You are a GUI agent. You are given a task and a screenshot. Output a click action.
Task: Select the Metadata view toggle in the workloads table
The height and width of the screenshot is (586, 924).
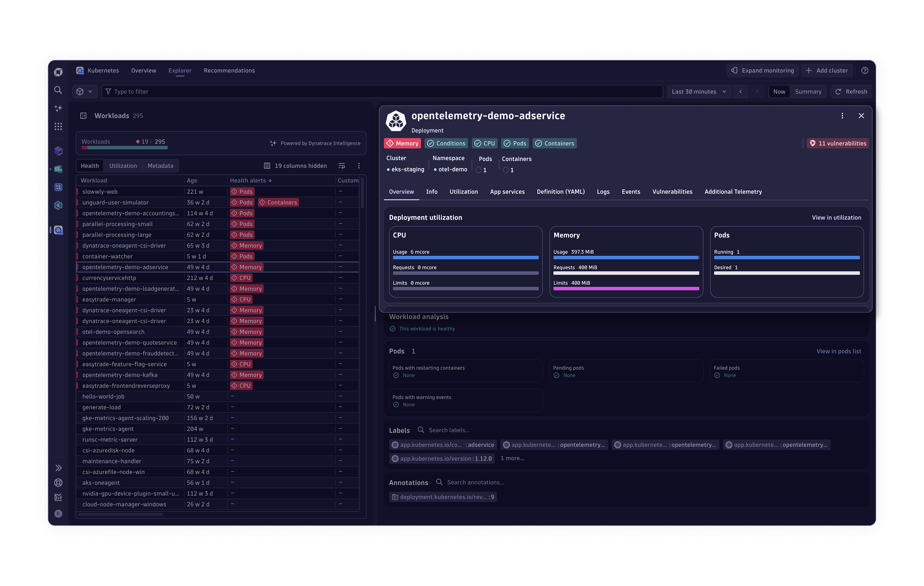click(160, 166)
